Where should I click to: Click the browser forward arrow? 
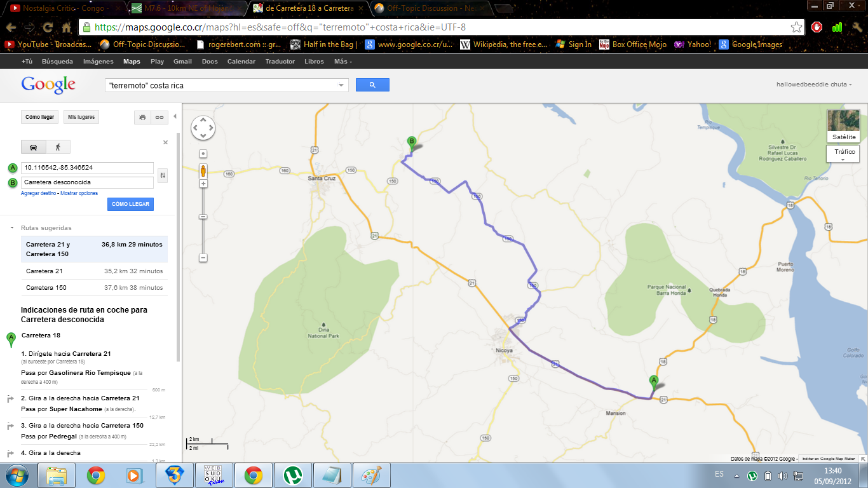tap(29, 27)
